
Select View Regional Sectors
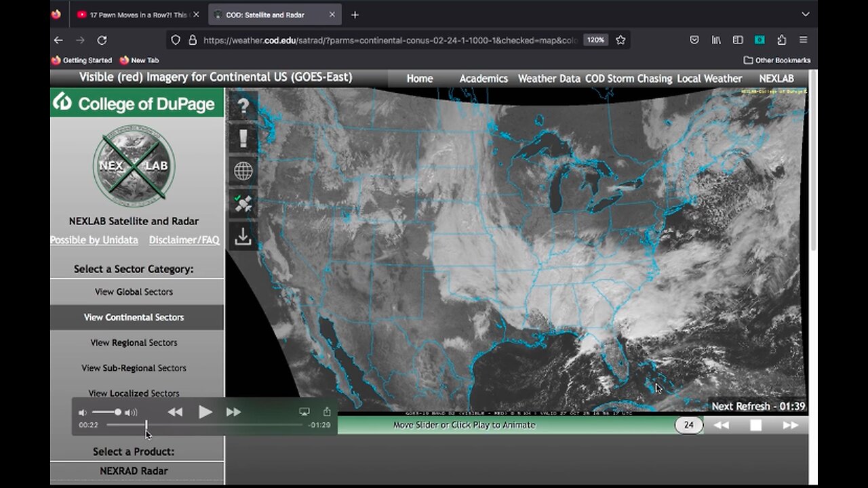click(x=137, y=342)
